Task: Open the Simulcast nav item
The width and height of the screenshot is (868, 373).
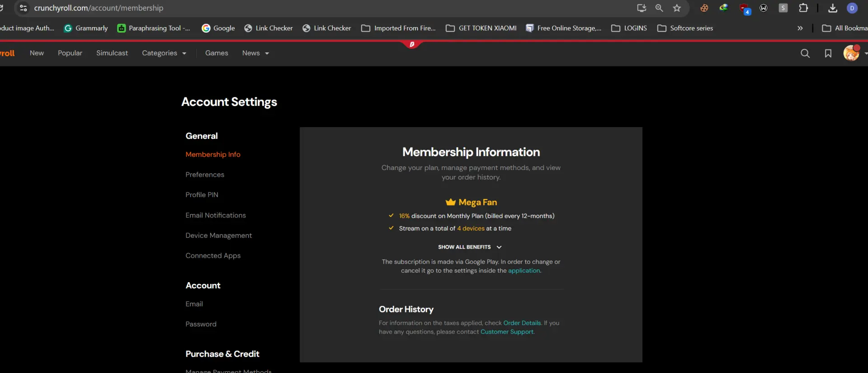Action: point(112,53)
